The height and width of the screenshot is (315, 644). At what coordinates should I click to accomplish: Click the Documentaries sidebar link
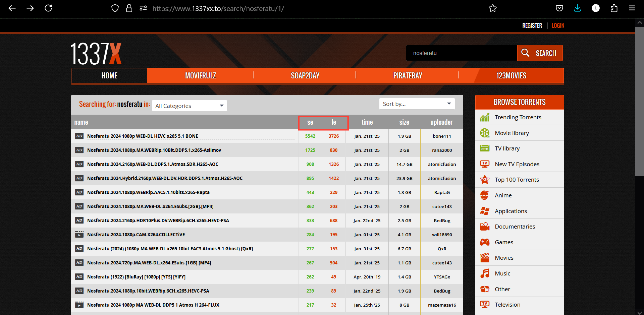pos(515,227)
